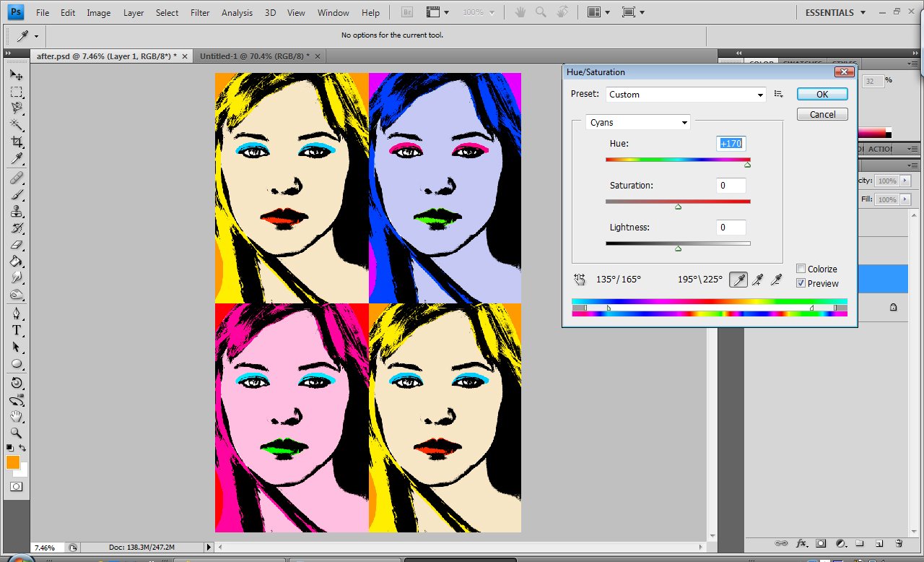Image resolution: width=924 pixels, height=562 pixels.
Task: Click the zoom percentage field 7.46%
Action: [x=48, y=548]
